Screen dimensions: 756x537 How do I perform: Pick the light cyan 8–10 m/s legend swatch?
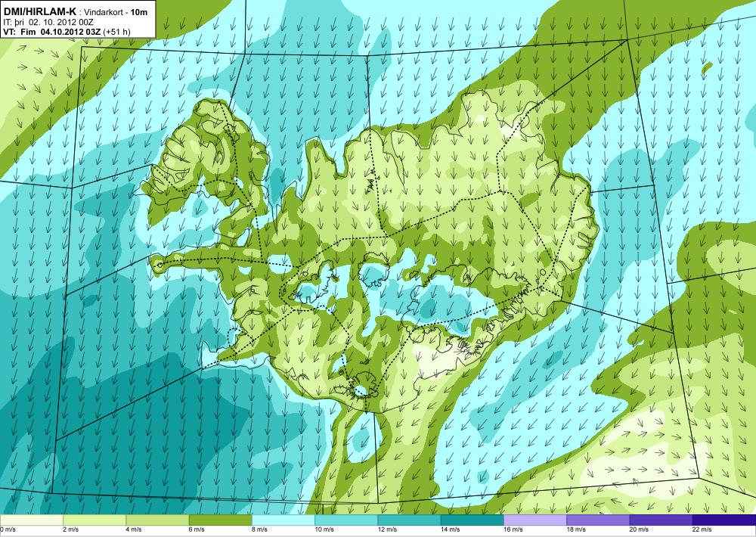283,520
